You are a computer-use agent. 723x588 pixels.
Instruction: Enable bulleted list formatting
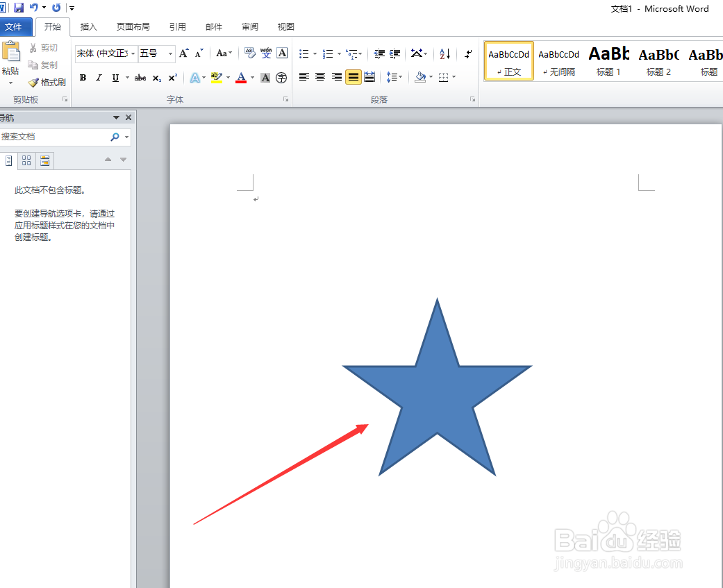[304, 53]
